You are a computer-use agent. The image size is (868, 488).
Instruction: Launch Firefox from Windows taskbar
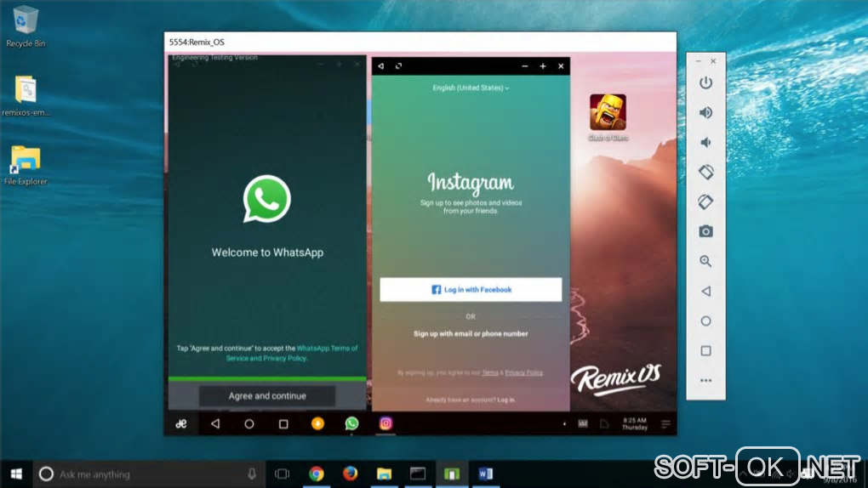350,474
